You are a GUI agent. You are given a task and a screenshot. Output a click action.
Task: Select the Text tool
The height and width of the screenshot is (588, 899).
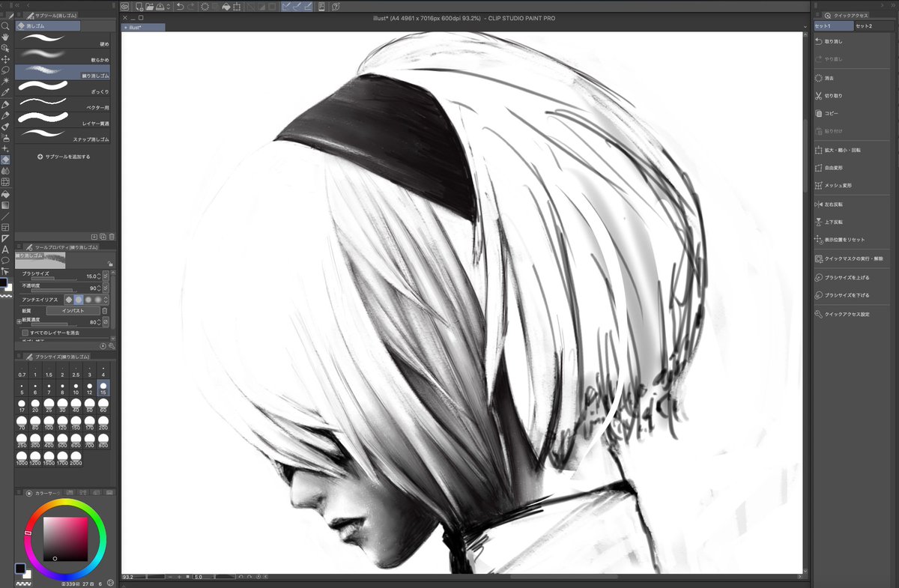(5, 249)
